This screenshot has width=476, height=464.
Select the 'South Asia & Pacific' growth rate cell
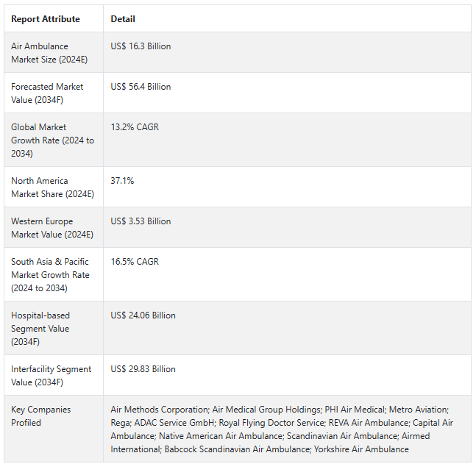point(50,274)
